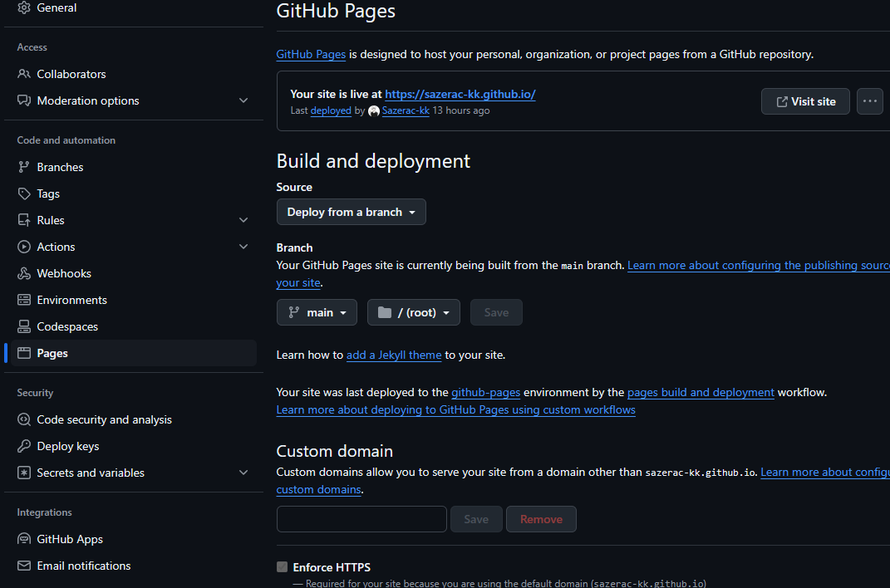This screenshot has width=890, height=588.
Task: Click the Rules icon in sidebar
Action: pos(24,220)
